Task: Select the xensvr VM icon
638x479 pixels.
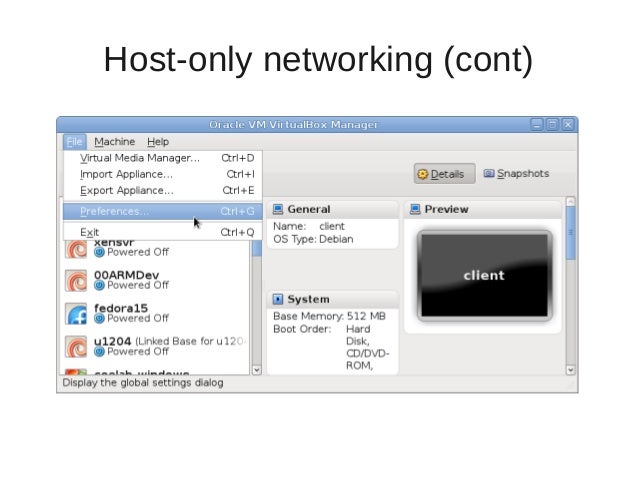Action: tap(76, 249)
